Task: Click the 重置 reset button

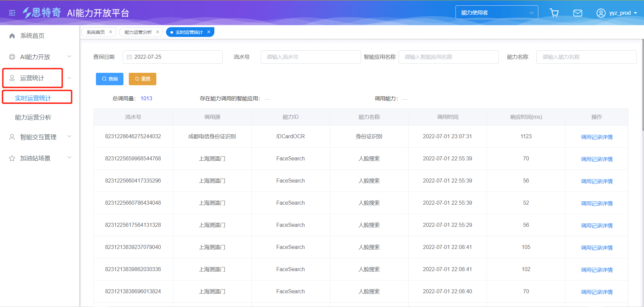Action: click(x=143, y=79)
